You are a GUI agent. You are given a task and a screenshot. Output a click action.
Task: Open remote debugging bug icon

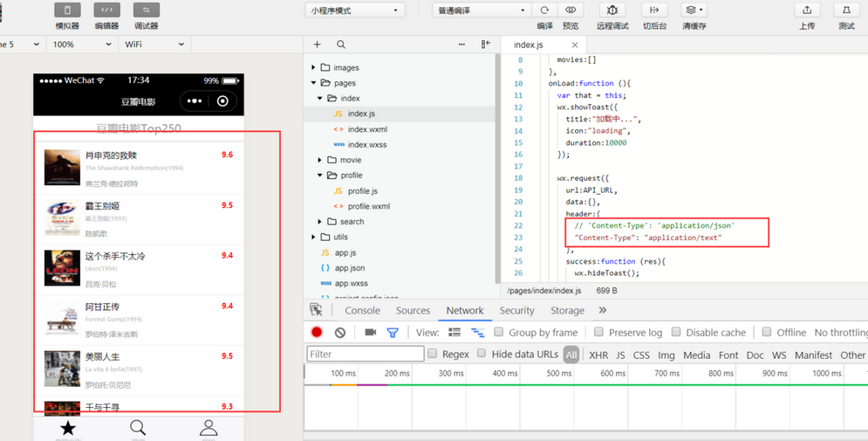tap(612, 10)
